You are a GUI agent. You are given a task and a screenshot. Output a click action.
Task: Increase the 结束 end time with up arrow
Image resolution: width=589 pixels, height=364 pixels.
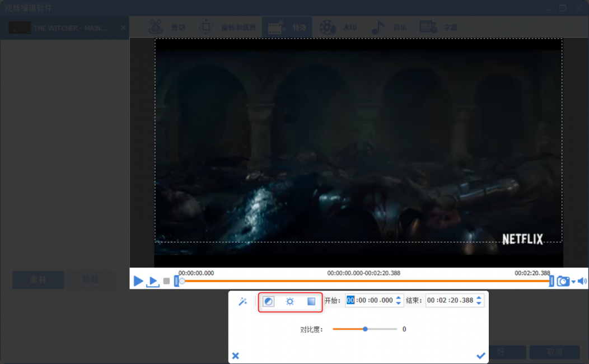[479, 298]
